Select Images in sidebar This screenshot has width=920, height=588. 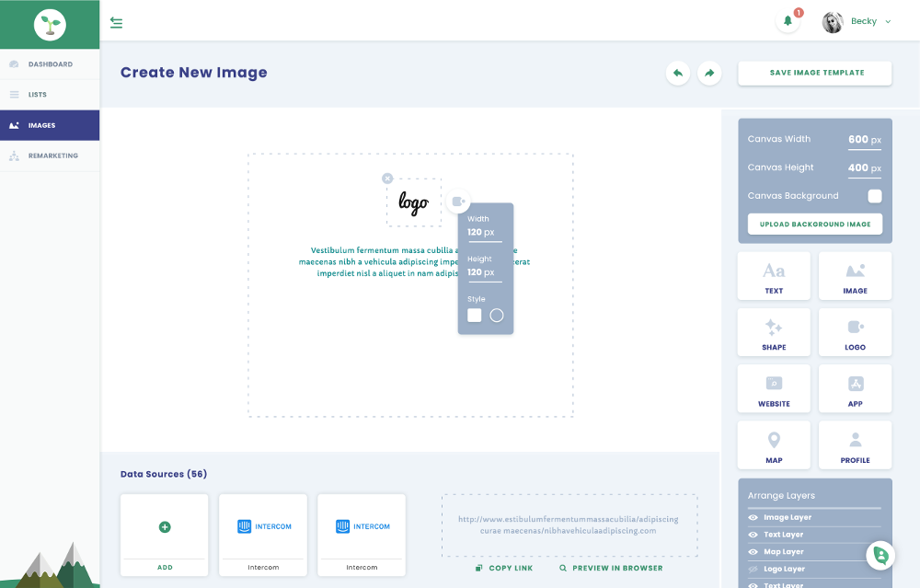50,125
